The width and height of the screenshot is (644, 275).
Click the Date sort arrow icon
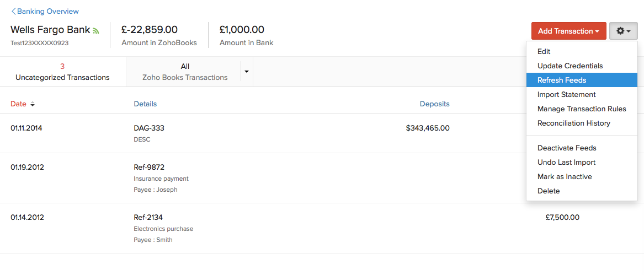pos(33,104)
